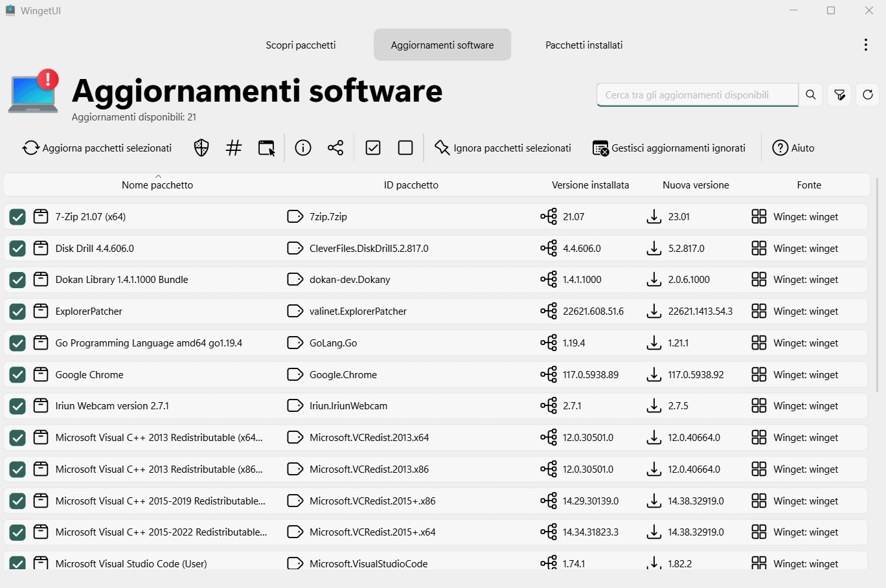
Task: Open package details info icon
Action: [x=303, y=148]
